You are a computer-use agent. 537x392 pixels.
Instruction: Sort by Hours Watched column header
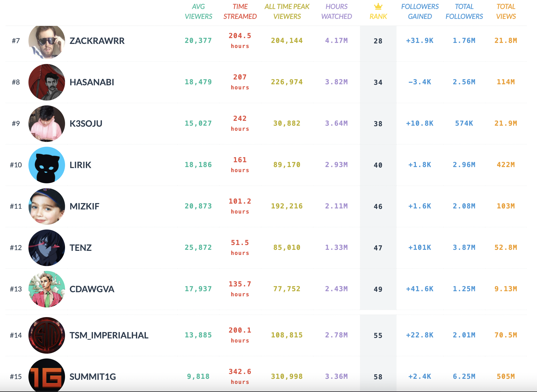336,11
